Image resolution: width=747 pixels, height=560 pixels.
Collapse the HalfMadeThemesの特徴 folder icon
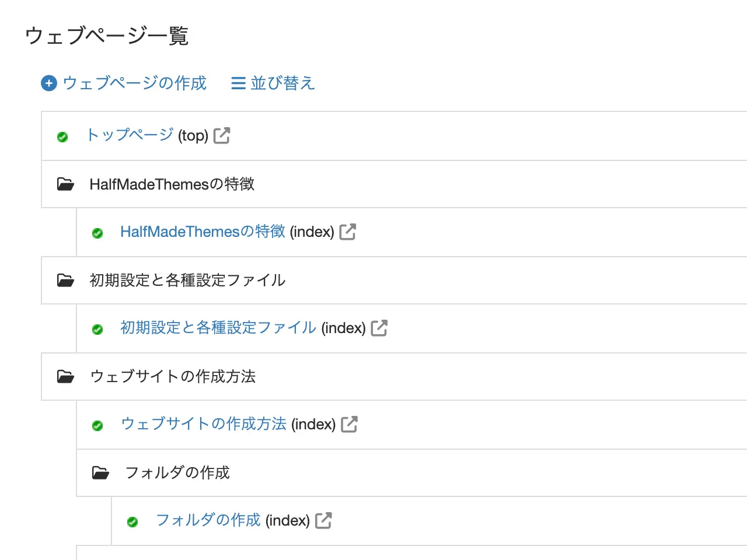point(65,184)
